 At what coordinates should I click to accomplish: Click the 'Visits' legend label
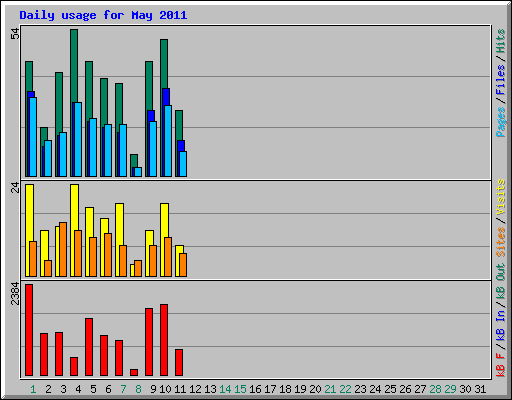[x=500, y=197]
